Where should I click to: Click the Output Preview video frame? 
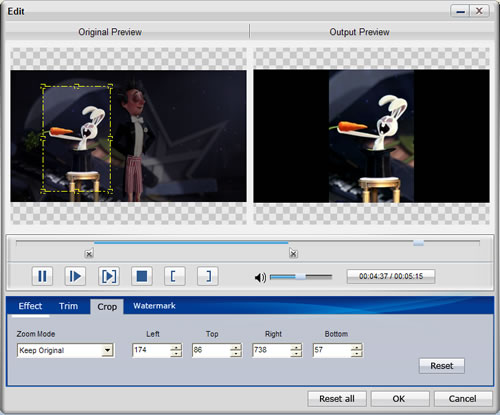click(x=371, y=136)
